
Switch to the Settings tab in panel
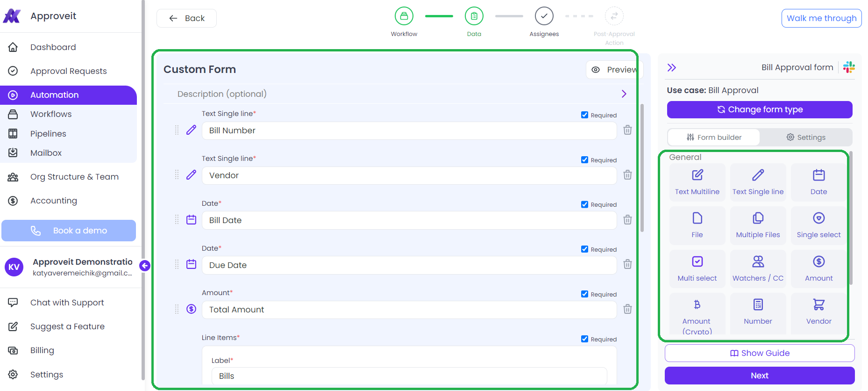tap(806, 138)
